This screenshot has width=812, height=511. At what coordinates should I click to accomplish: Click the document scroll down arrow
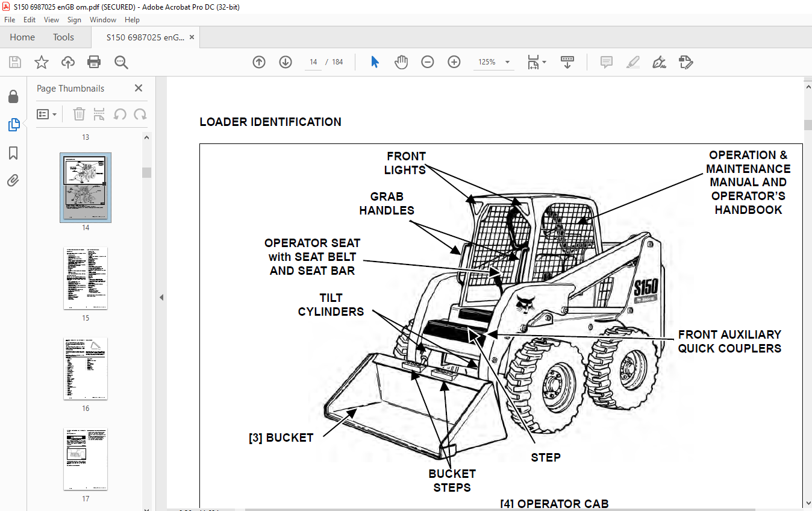click(808, 504)
